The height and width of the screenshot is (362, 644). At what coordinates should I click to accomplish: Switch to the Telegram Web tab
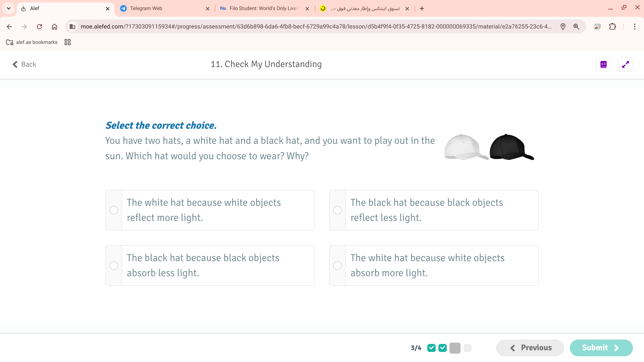point(161,8)
